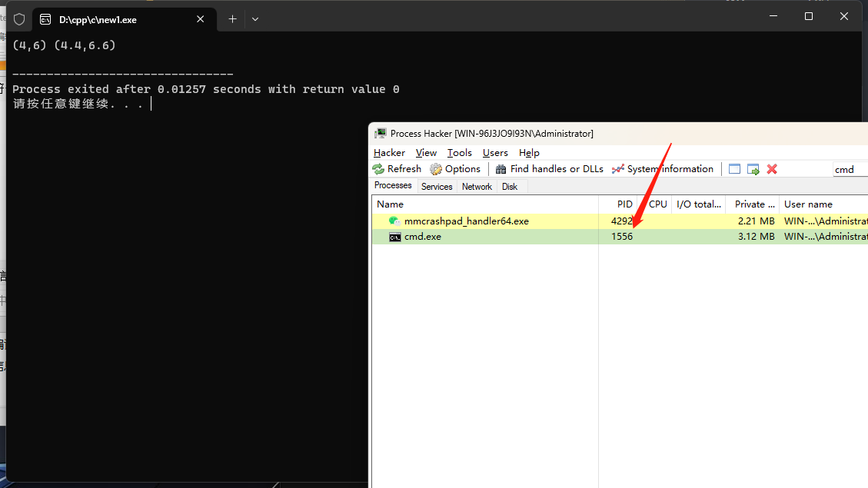The width and height of the screenshot is (868, 488).
Task: Maximize the terminal window
Action: (x=809, y=16)
